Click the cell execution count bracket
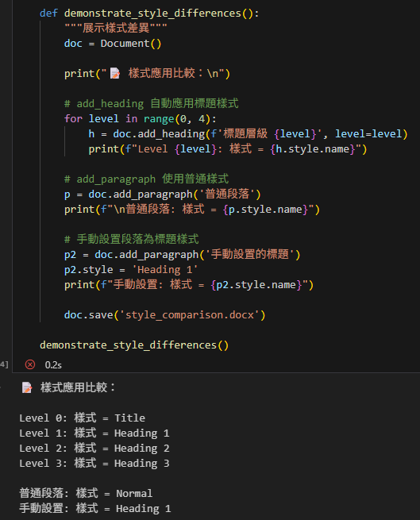Image resolution: width=420 pixels, height=520 pixels. (4, 365)
